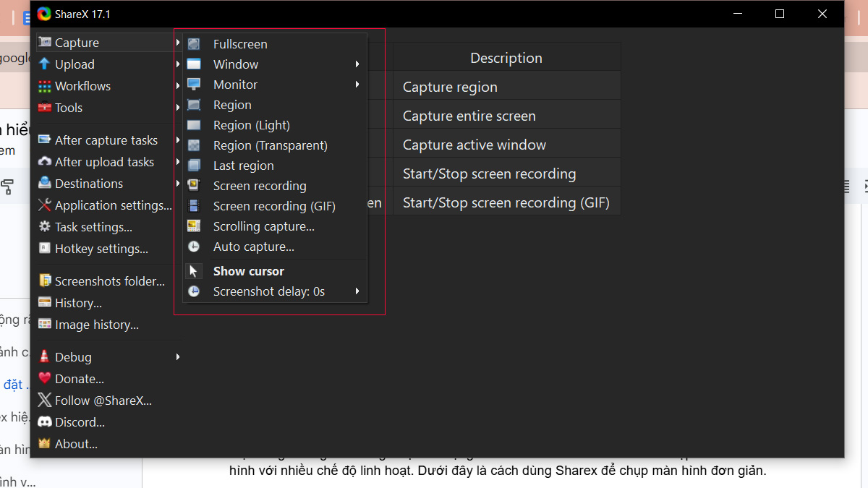Click the Fullscreen capture icon
Screen dimensions: 868x488
coord(194,44)
